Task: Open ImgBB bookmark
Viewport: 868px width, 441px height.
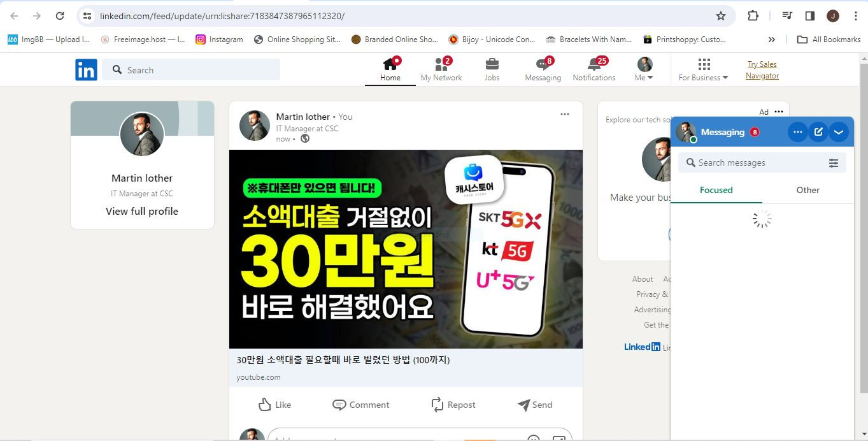Action: (x=48, y=40)
